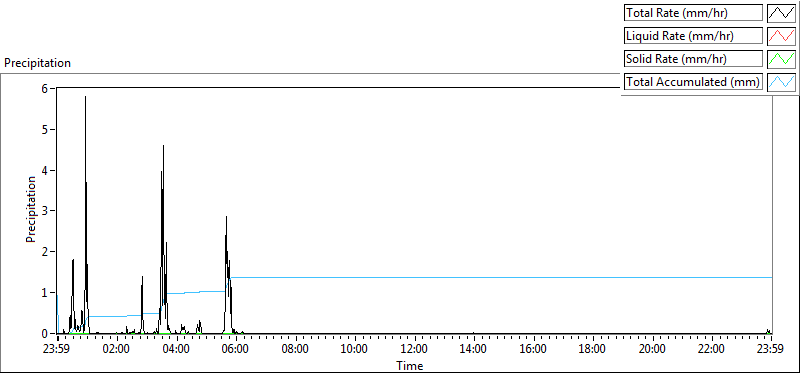Click the 6 value on Y axis

[x=45, y=88]
